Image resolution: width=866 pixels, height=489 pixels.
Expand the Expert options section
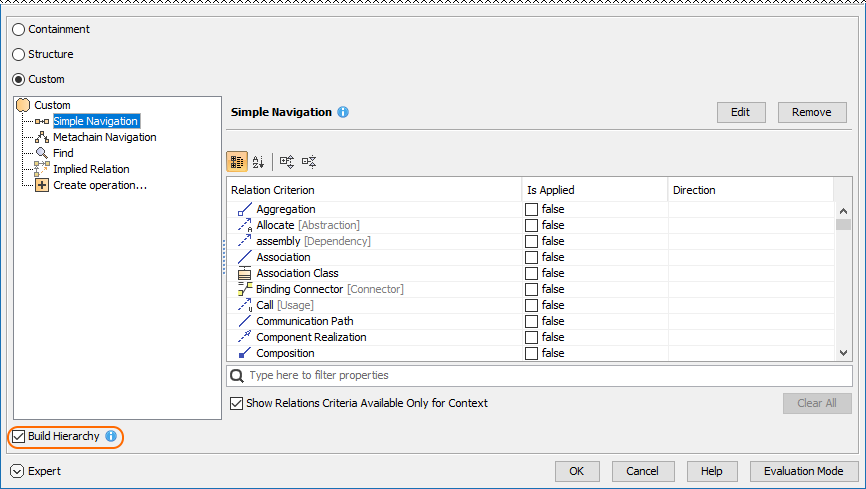click(17, 471)
